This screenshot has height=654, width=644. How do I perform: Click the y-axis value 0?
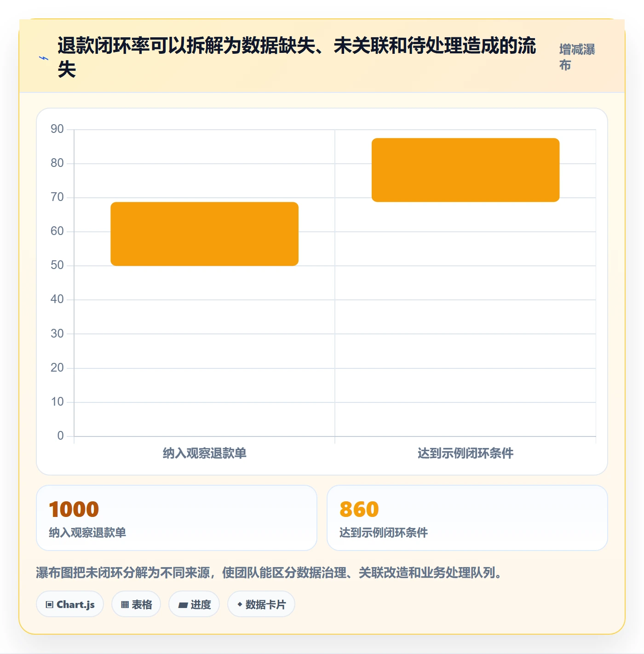[60, 436]
